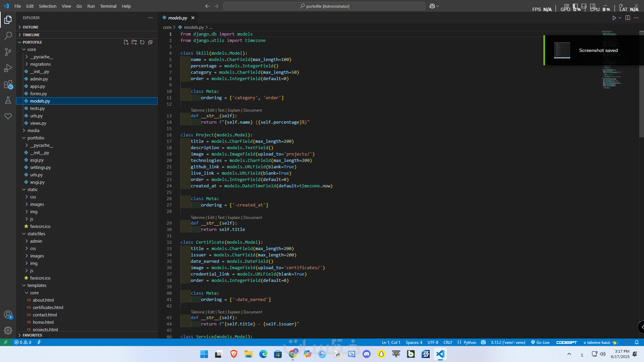Viewport: 644px width, 362px height.
Task: Open the Terminal menu
Action: (108, 6)
